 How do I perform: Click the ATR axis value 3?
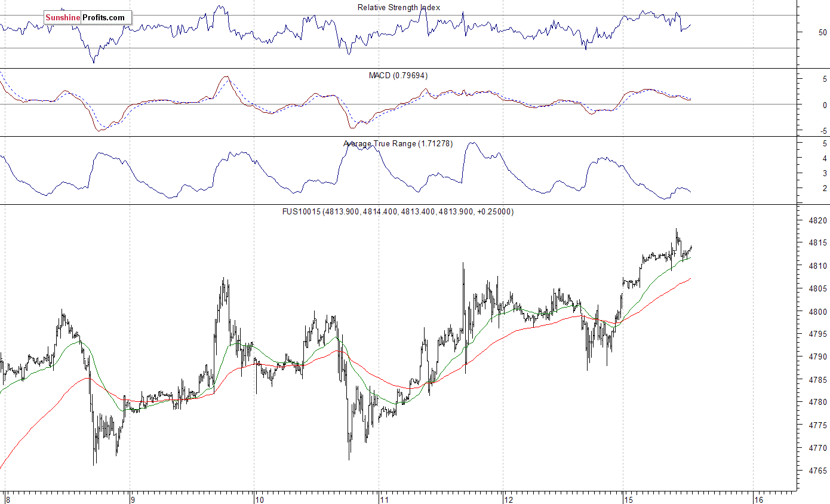tap(825, 174)
